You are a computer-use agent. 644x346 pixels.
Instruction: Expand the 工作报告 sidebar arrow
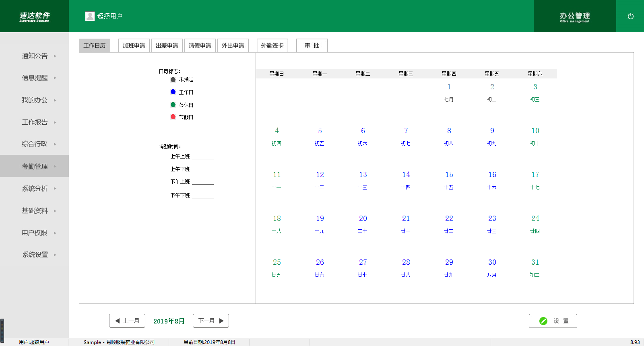coord(55,122)
